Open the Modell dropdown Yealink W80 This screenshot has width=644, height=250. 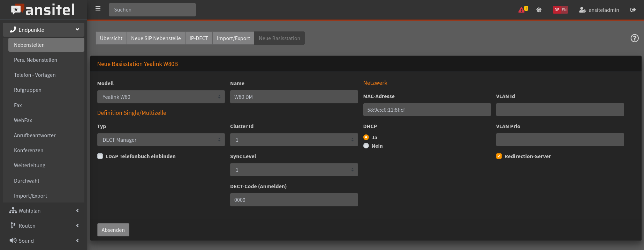click(161, 97)
